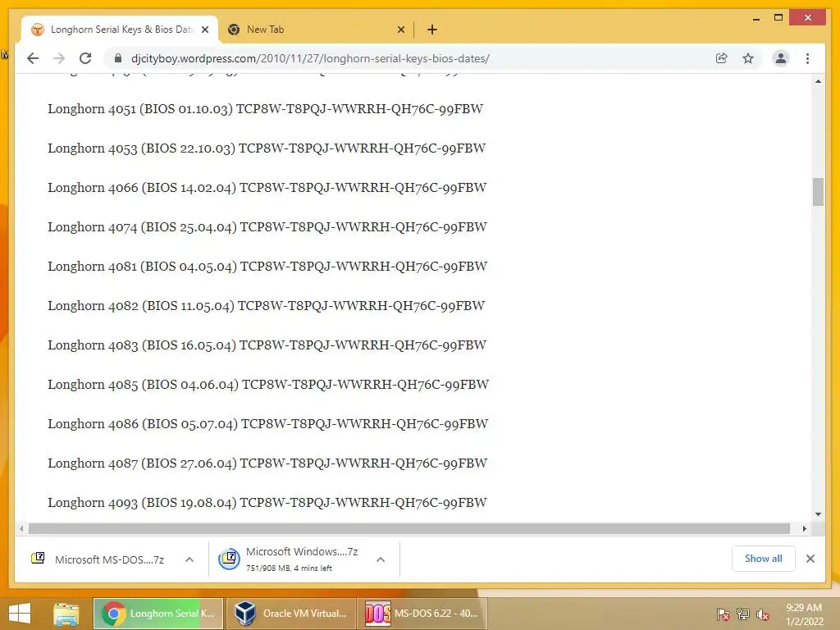Share this page using the share icon
The height and width of the screenshot is (630, 840).
tap(722, 58)
